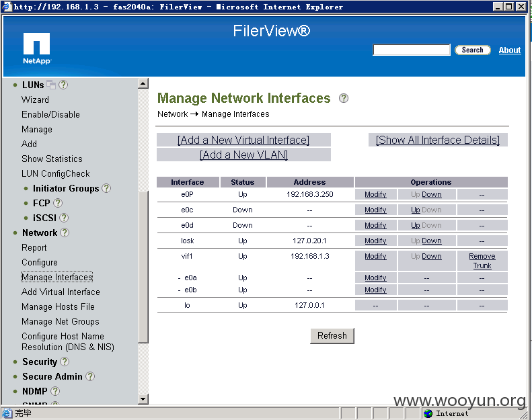Image resolution: width=532 pixels, height=420 pixels.
Task: Click the sidebar scrollbar thumb
Action: pyautogui.click(x=143, y=267)
